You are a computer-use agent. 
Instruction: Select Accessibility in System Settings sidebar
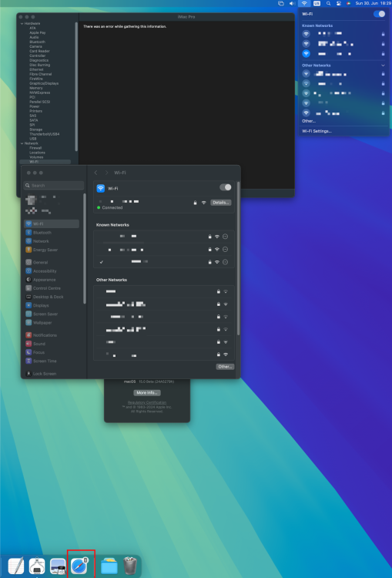coord(52,271)
